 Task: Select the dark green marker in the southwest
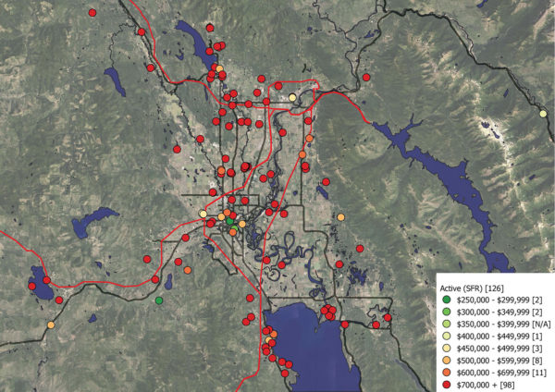(x=159, y=300)
